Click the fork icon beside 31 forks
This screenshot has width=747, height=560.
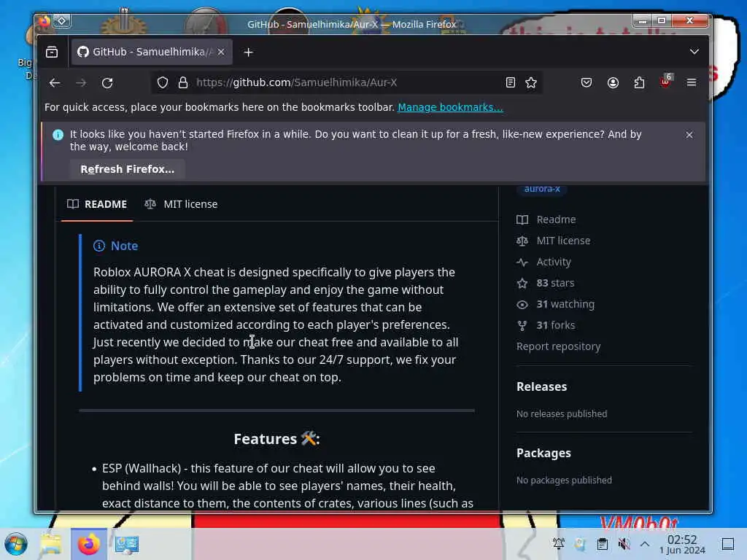[522, 326]
